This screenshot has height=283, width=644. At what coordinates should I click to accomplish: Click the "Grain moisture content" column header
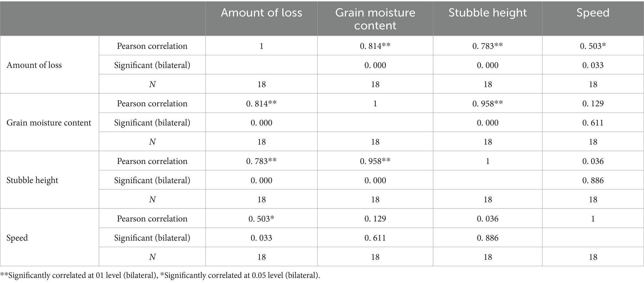coord(375,19)
